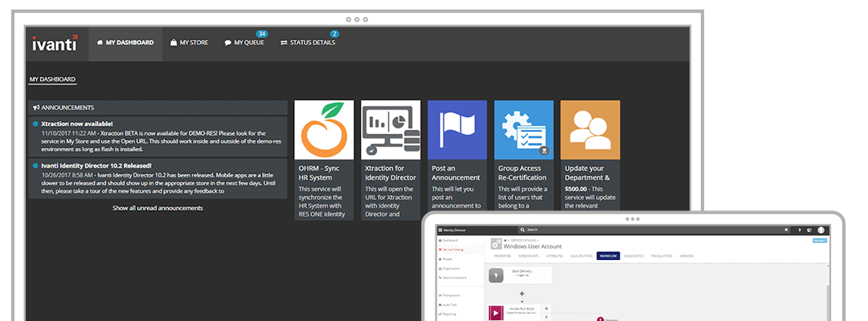Click the hourglass badge on Group Access tile
This screenshot has width=868, height=321.
click(544, 151)
